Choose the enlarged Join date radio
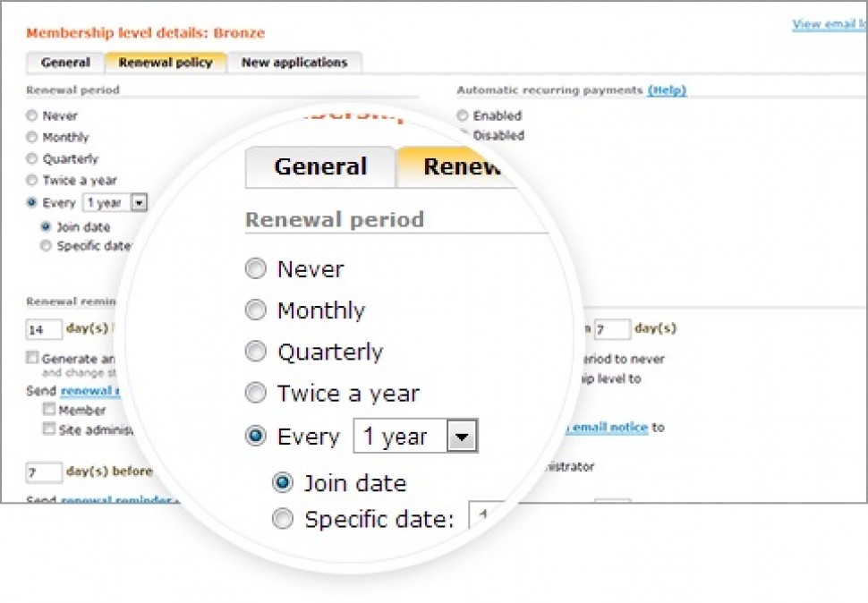Image resolution: width=868 pixels, height=603 pixels. point(283,483)
